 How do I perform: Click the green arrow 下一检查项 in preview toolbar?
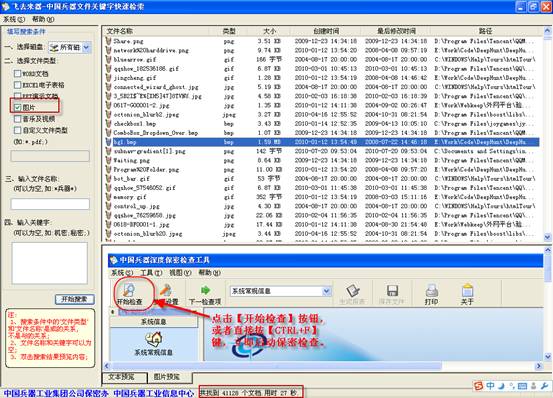coord(205,290)
